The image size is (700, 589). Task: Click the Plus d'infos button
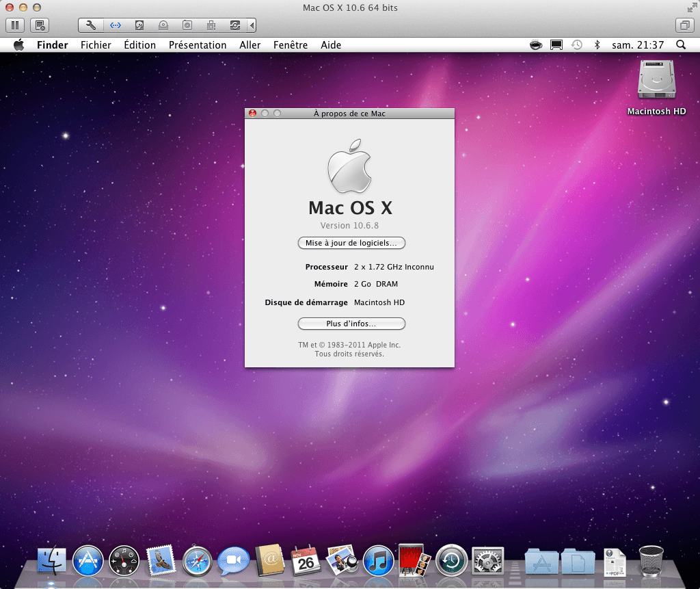pyautogui.click(x=351, y=324)
